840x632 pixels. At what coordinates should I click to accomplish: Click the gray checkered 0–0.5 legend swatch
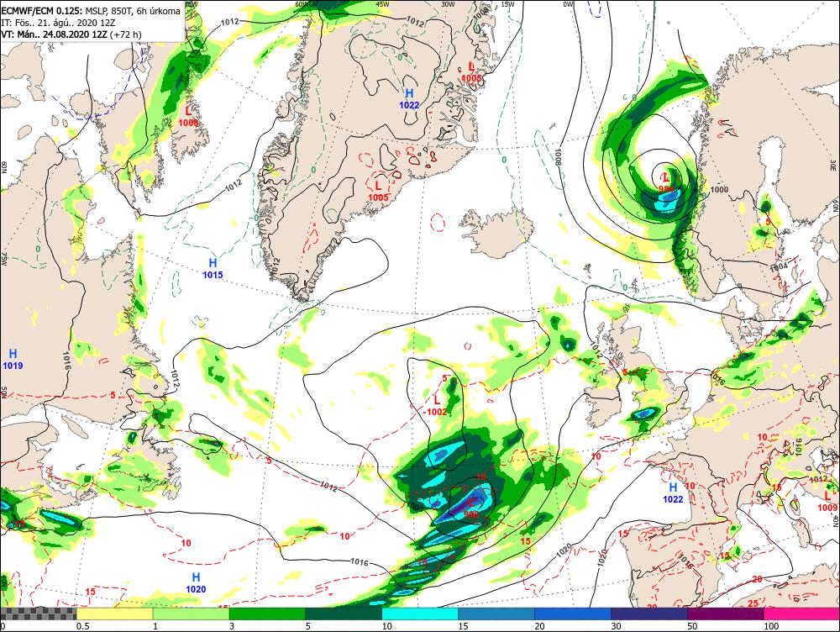pos(38,614)
